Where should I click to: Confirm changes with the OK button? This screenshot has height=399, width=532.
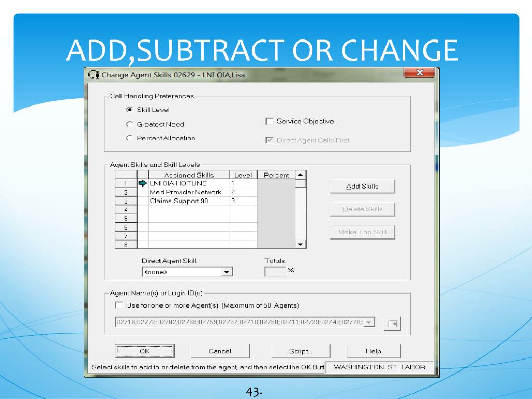click(x=144, y=351)
